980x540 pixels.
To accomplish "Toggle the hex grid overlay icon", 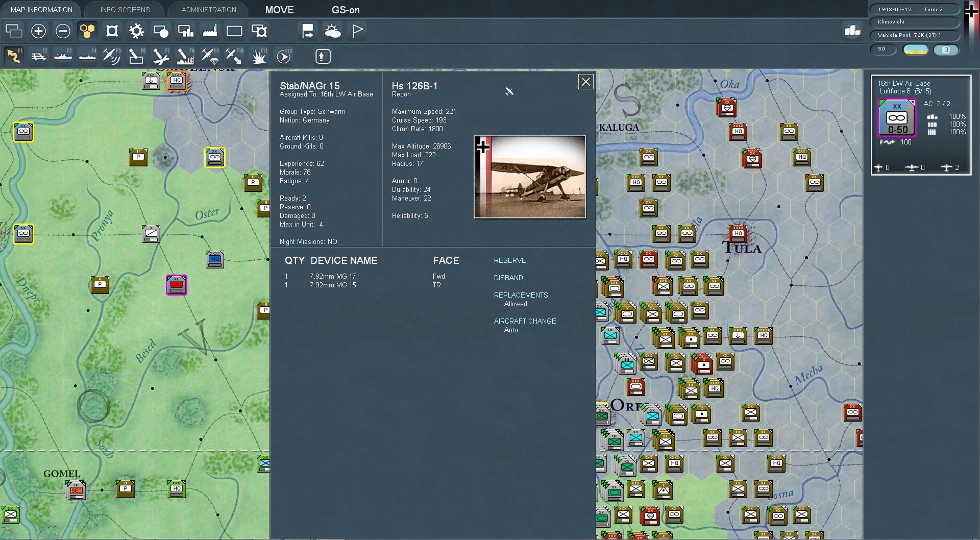I will coord(87,31).
